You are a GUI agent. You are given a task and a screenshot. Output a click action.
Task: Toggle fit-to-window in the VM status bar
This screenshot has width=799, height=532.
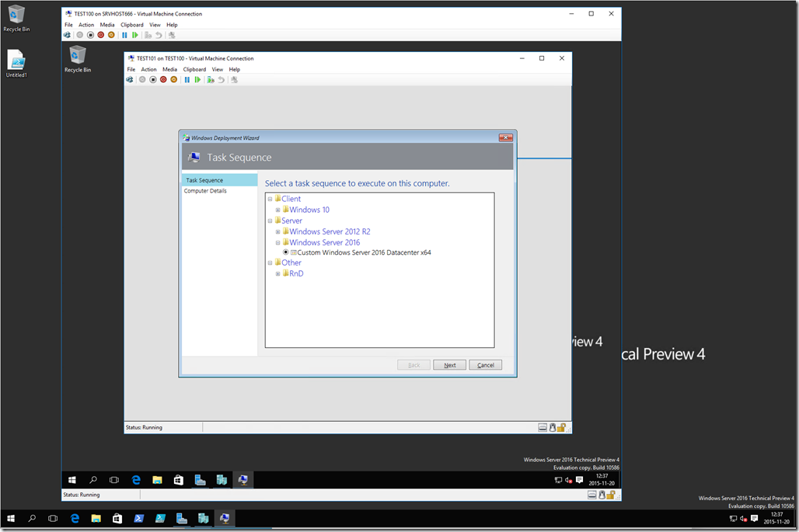[x=543, y=426]
